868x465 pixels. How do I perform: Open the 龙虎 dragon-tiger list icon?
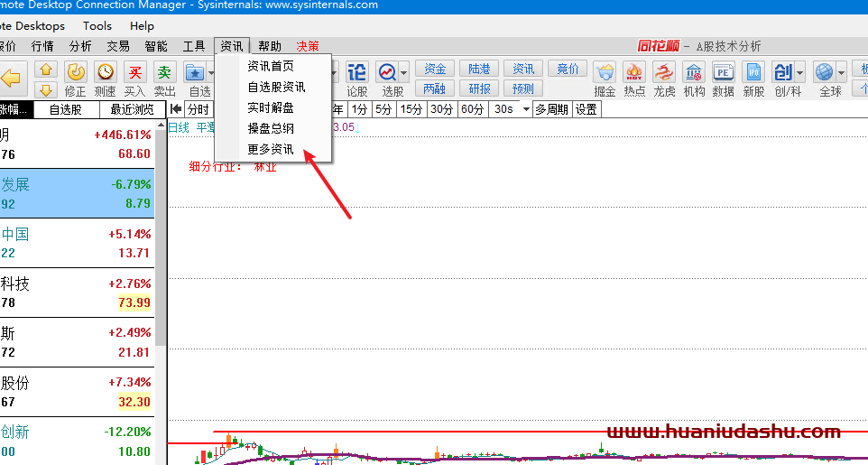[664, 73]
